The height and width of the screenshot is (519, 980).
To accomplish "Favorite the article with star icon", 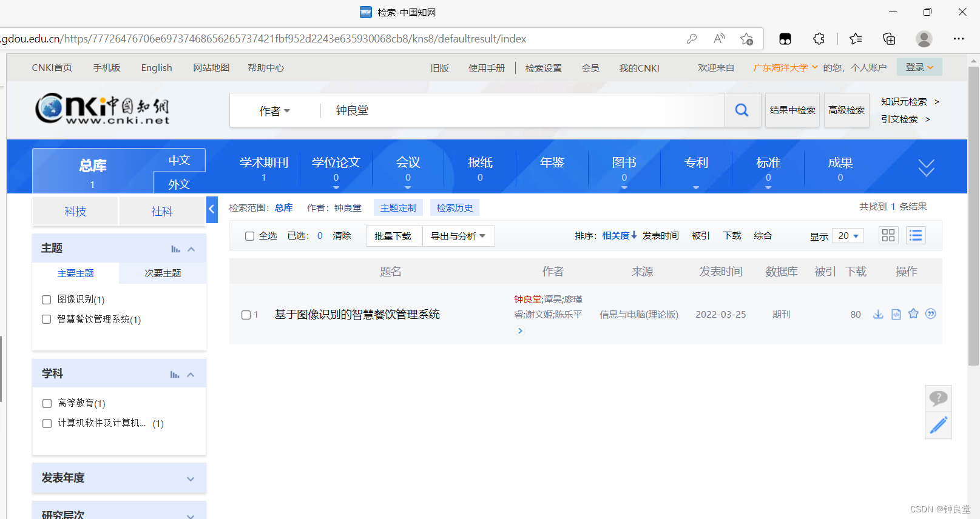I will click(913, 313).
